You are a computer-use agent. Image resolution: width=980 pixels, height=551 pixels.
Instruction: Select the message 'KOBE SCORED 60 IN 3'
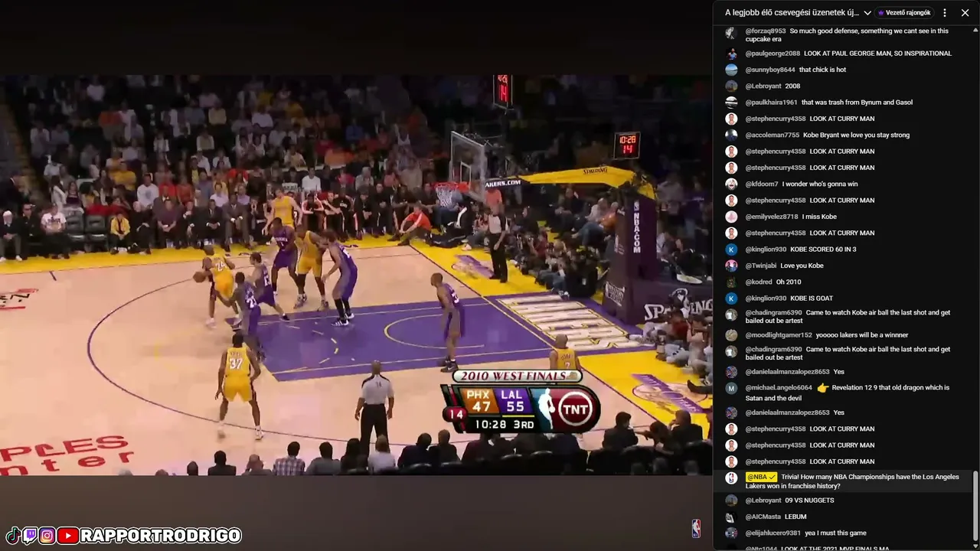(x=823, y=249)
